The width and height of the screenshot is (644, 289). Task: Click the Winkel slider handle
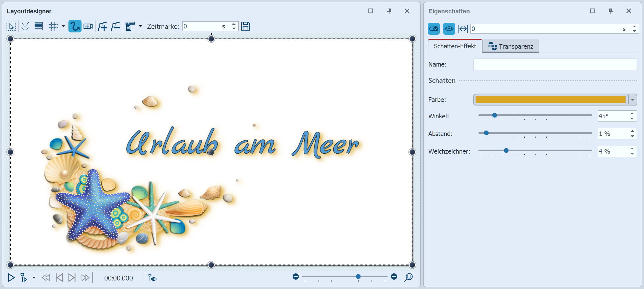pos(495,115)
